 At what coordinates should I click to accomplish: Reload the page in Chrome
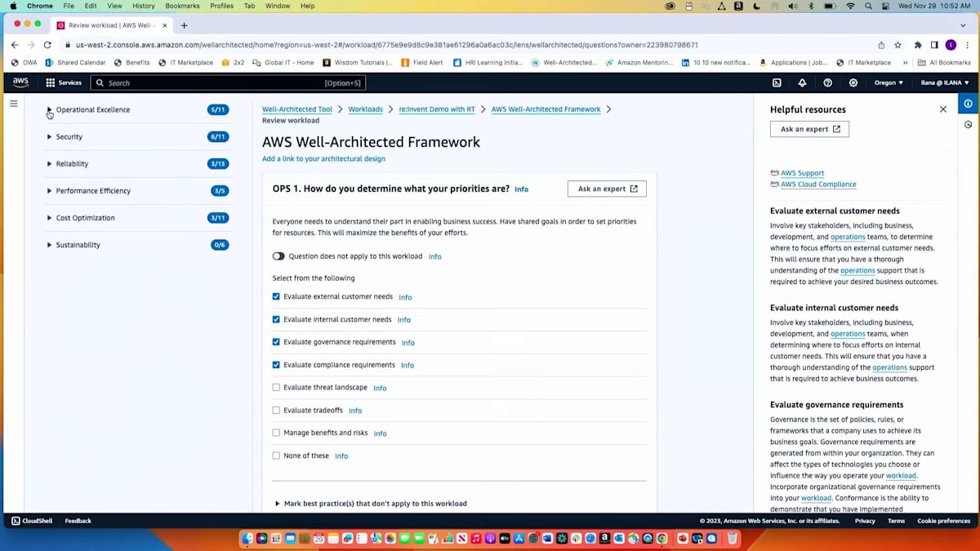click(47, 45)
